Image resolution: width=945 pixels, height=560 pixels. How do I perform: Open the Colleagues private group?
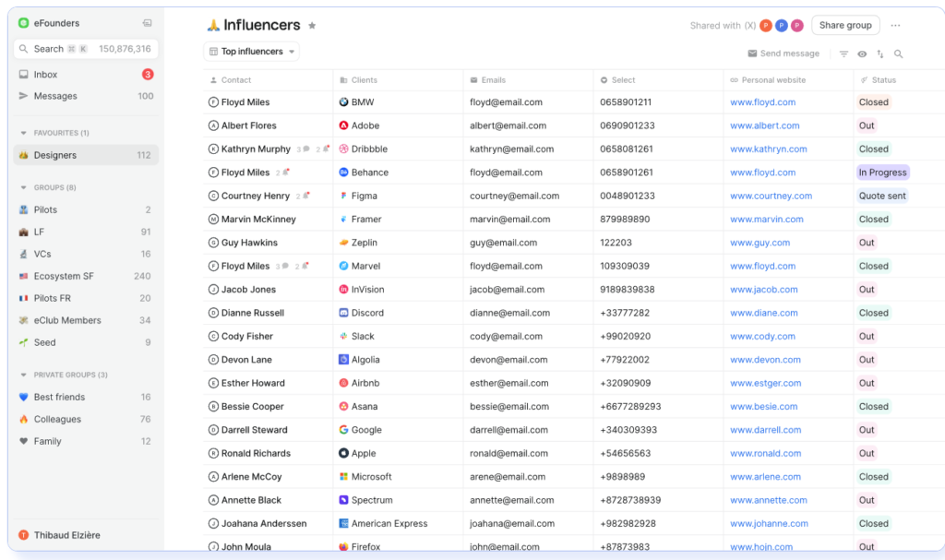pos(86,419)
